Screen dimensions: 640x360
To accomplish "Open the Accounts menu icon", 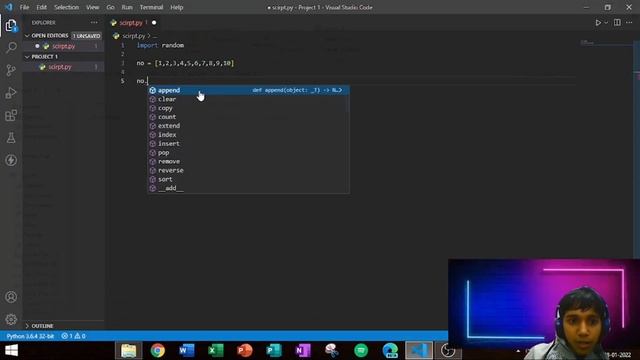I will click(11, 297).
